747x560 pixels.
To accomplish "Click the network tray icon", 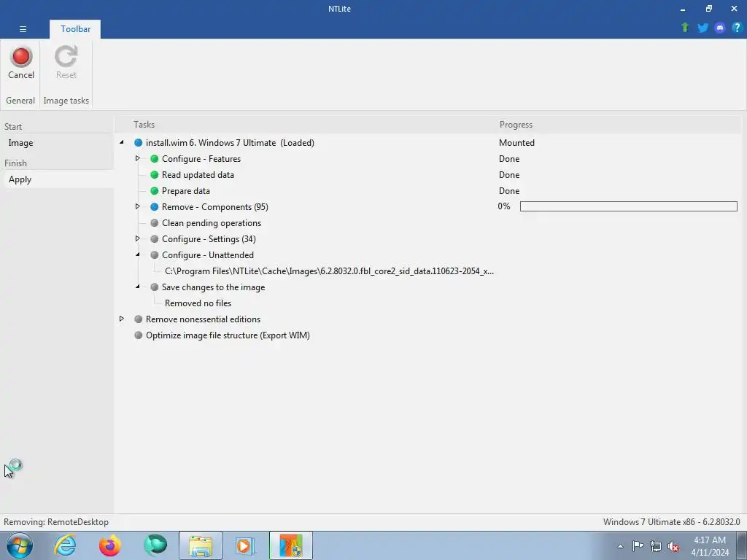I will point(656,546).
